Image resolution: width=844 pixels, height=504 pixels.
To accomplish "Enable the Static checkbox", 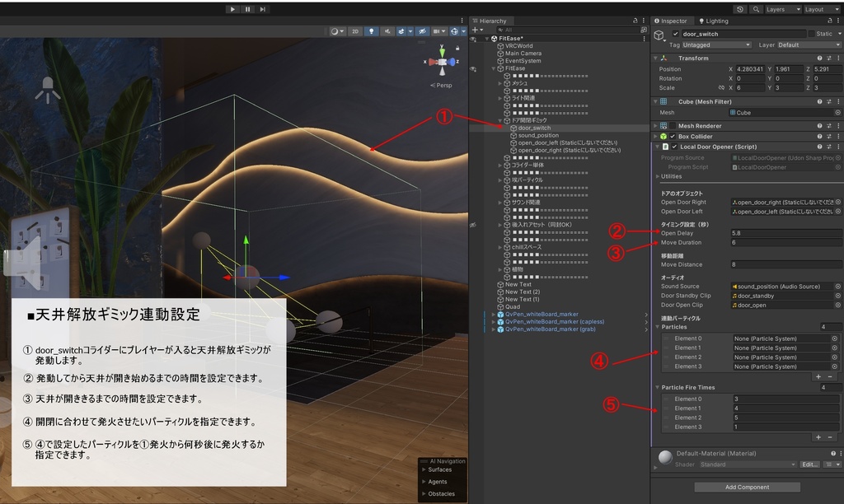I will (811, 34).
